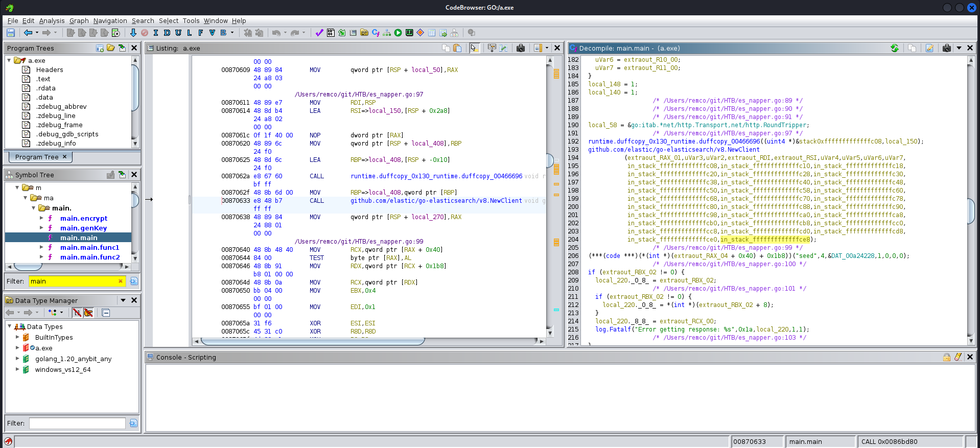Click the green play script icon
The height and width of the screenshot is (448, 980).
pyautogui.click(x=398, y=33)
